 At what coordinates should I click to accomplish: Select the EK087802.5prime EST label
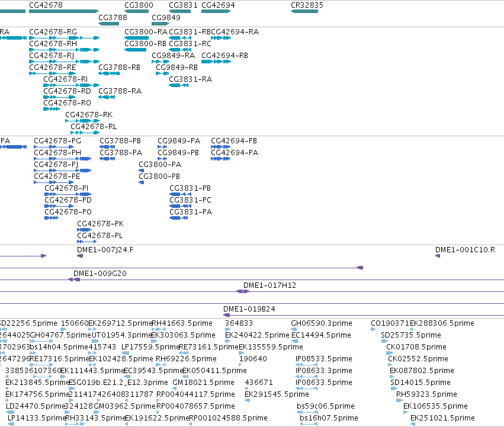coord(422,371)
